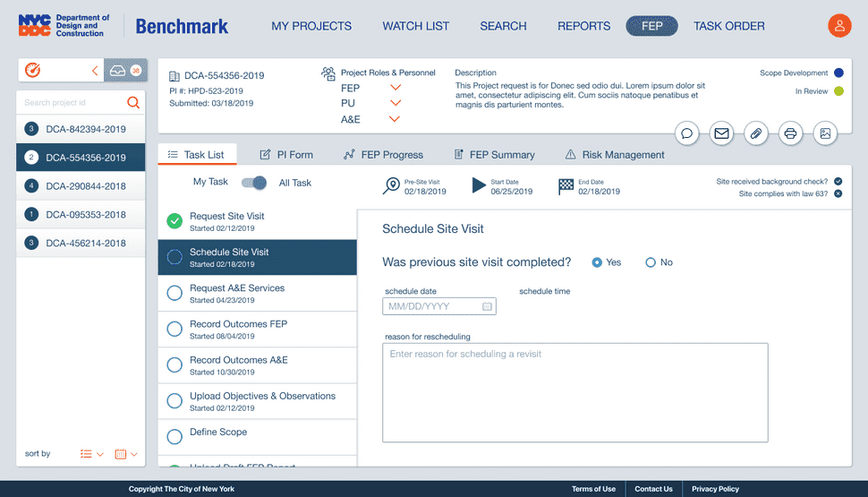The image size is (868, 497).
Task: Click the building icon beside DCA-554356-2019
Action: click(174, 76)
